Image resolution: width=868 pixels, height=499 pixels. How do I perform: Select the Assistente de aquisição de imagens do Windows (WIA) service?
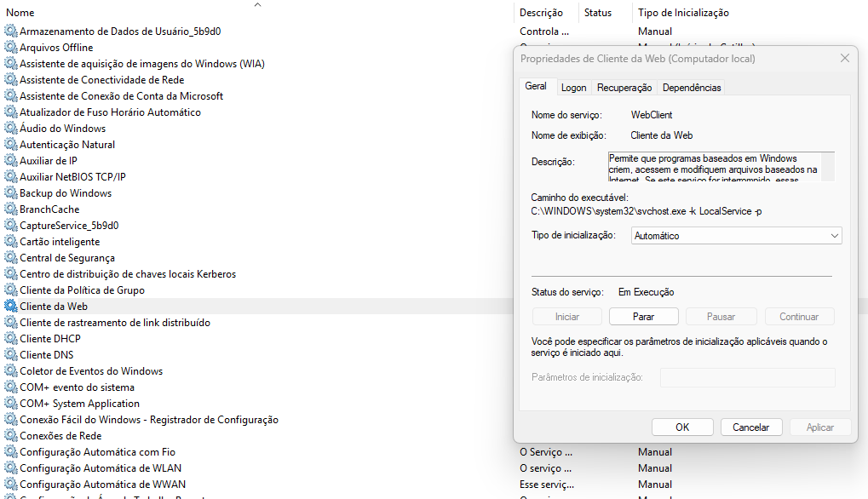click(141, 64)
